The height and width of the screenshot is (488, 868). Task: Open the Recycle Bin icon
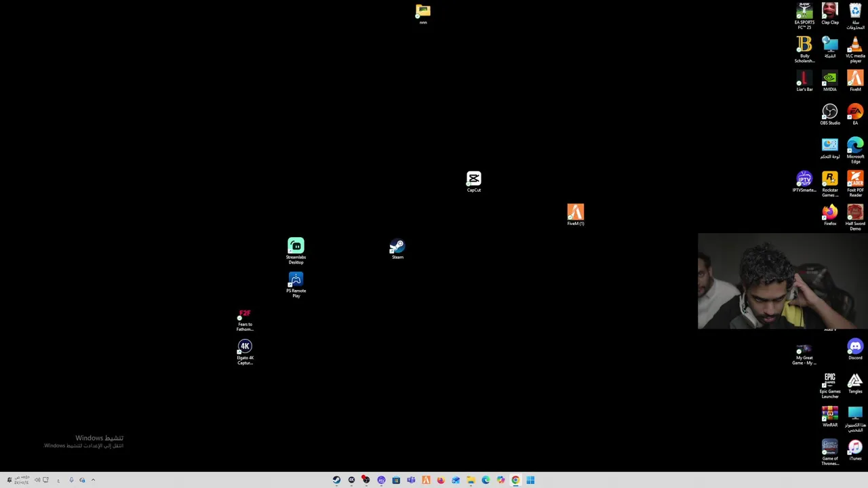[855, 16]
